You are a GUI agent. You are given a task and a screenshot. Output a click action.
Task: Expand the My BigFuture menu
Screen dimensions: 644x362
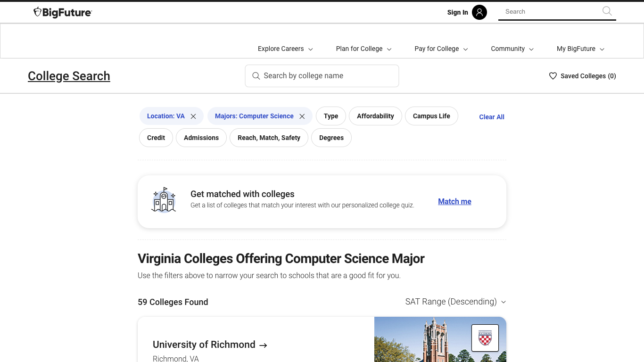(580, 49)
